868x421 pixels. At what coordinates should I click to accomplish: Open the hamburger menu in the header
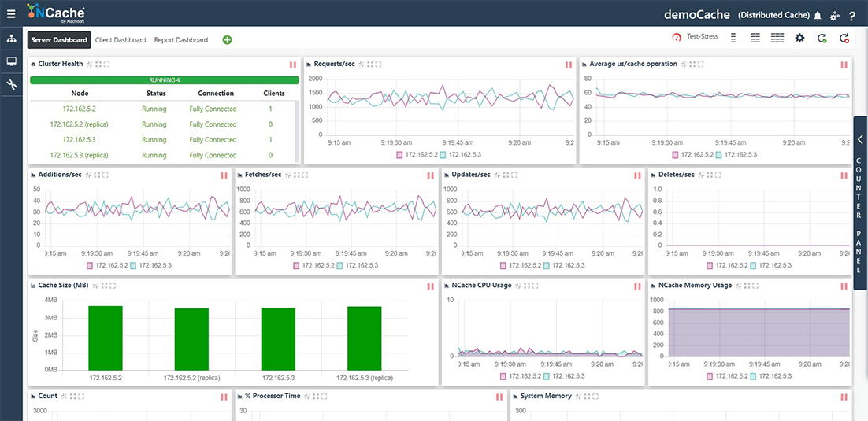click(11, 13)
